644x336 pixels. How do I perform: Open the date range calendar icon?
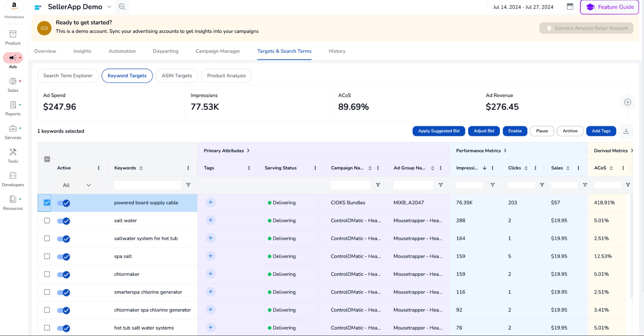click(570, 7)
